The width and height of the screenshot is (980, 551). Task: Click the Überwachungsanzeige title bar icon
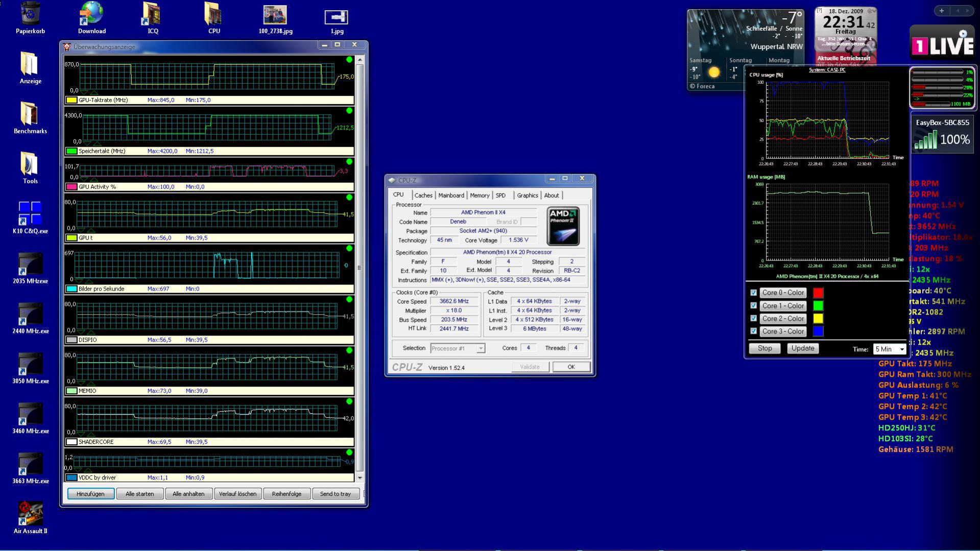click(67, 46)
